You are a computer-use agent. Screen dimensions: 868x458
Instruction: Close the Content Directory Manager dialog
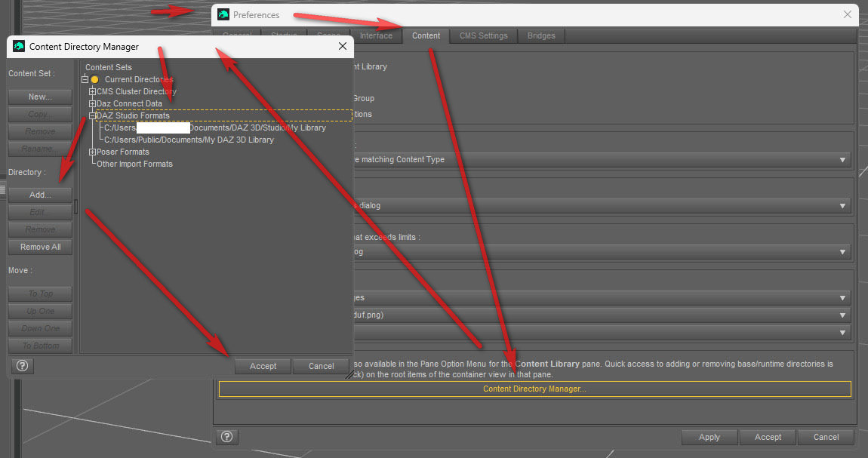tap(342, 47)
